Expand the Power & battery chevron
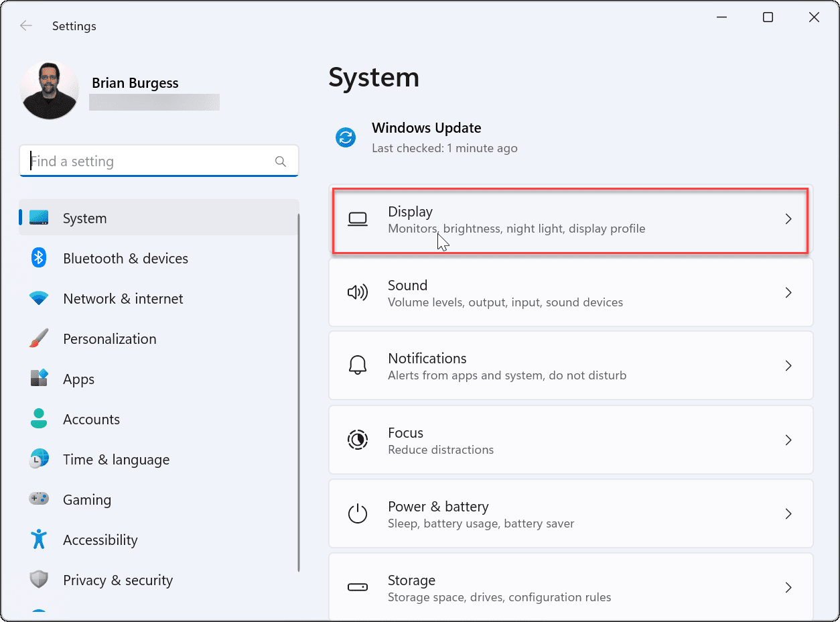 click(788, 513)
